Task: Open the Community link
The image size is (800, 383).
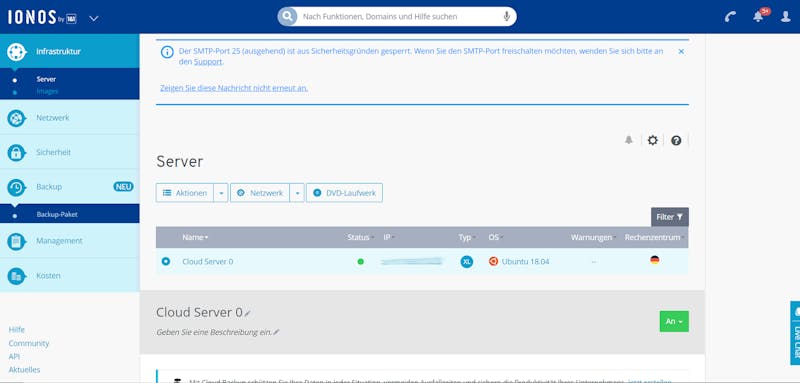Action: pyautogui.click(x=29, y=343)
